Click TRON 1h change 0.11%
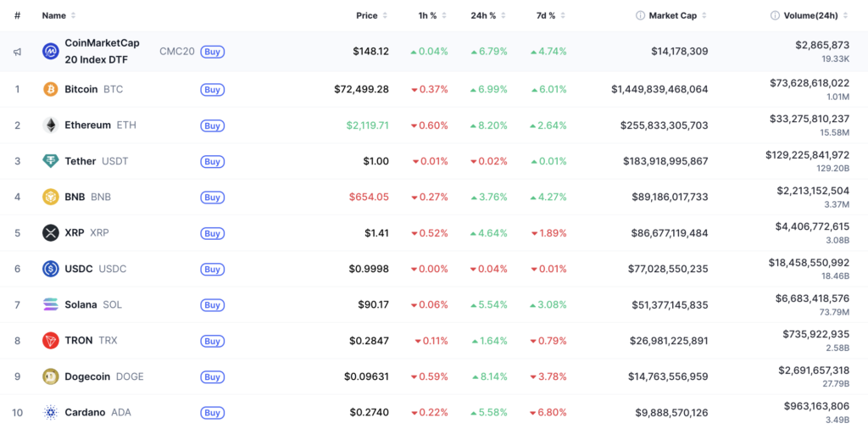The width and height of the screenshot is (868, 429). pyautogui.click(x=431, y=341)
